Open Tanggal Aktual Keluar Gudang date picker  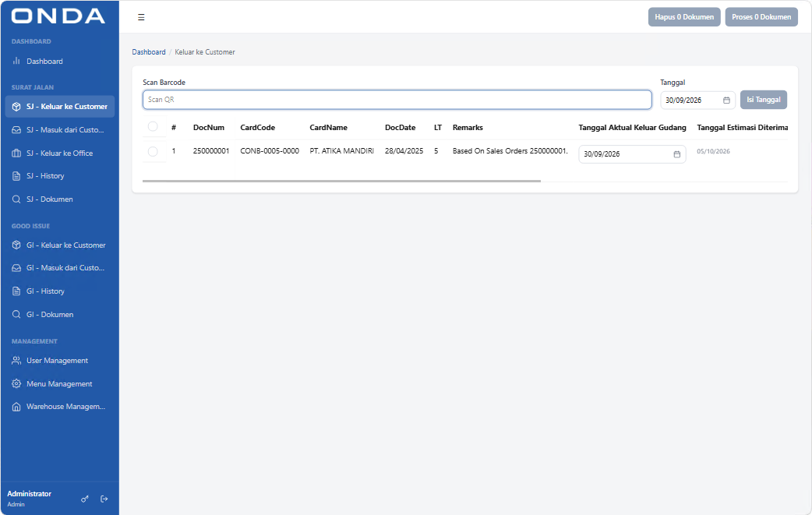point(632,154)
